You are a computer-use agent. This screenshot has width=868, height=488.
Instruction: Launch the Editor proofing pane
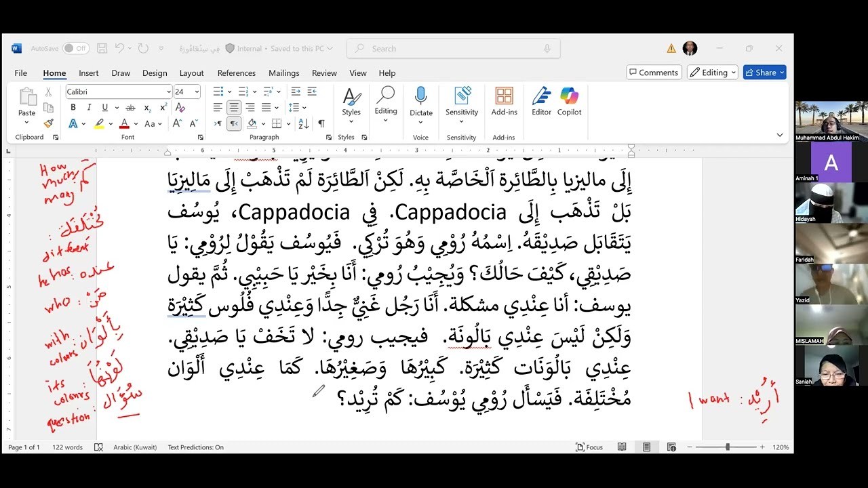coord(541,102)
